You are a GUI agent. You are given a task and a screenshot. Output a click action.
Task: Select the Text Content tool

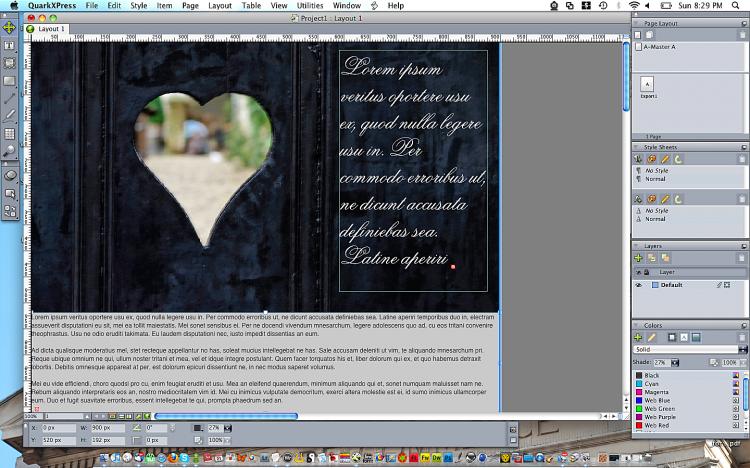(10, 46)
